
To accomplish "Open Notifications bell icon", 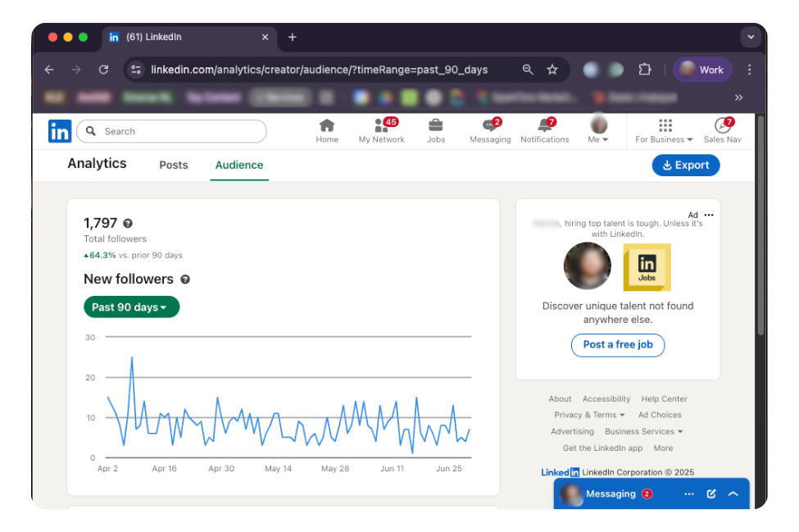I will tap(545, 125).
